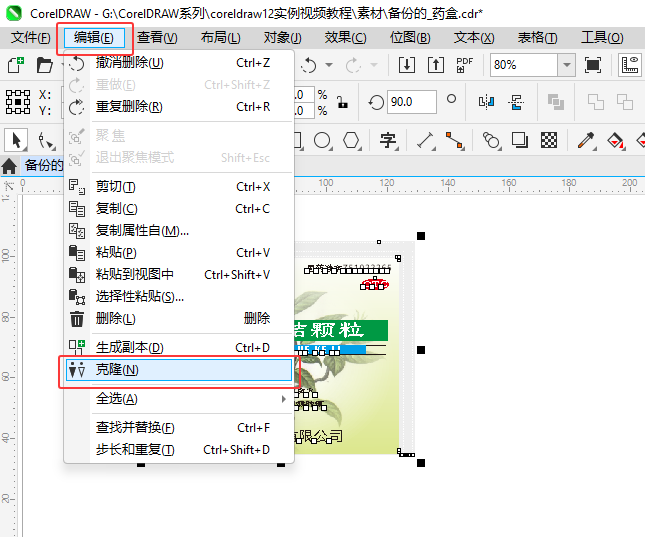
Task: Expand the redo history dropdown arrow
Action: click(374, 65)
